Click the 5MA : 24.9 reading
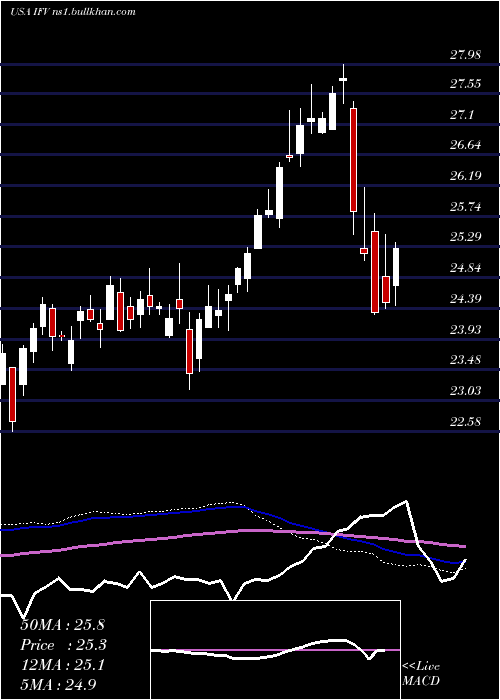This screenshot has width=500, height=700. pos(58,685)
